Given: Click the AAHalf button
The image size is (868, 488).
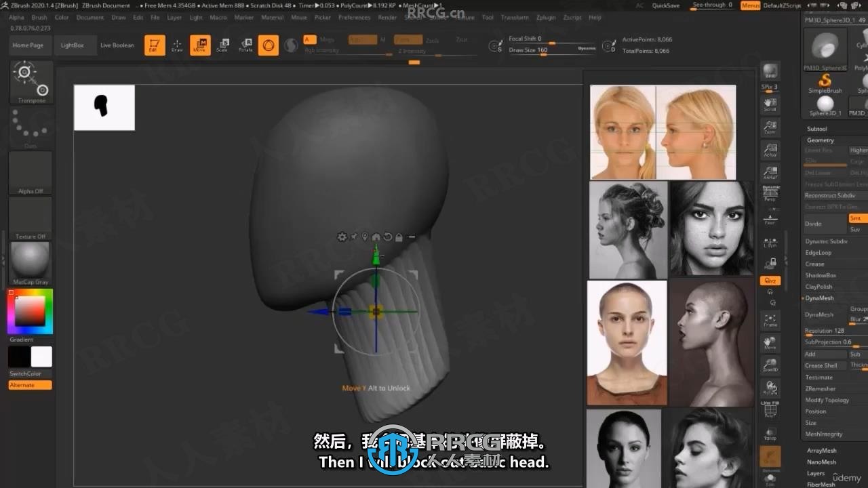Looking at the screenshot, I should click(x=770, y=173).
